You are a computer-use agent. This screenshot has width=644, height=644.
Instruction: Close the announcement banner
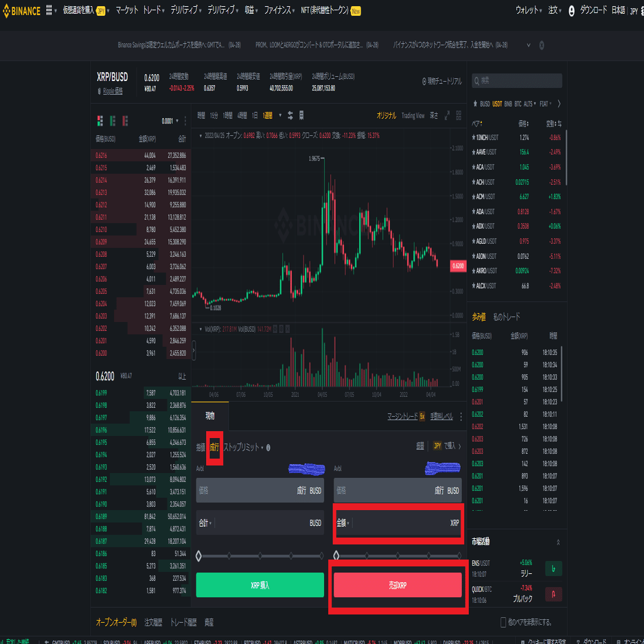point(542,45)
